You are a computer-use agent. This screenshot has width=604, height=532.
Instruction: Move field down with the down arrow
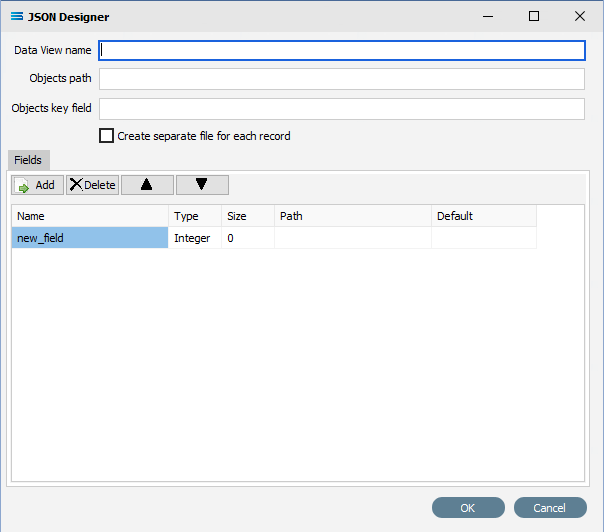pyautogui.click(x=202, y=185)
